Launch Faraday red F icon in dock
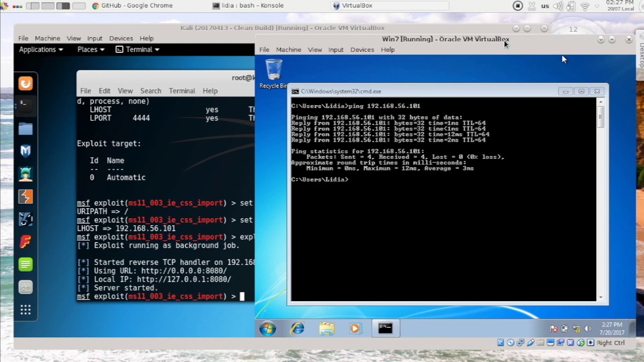Image resolution: width=644 pixels, height=362 pixels. tap(26, 242)
